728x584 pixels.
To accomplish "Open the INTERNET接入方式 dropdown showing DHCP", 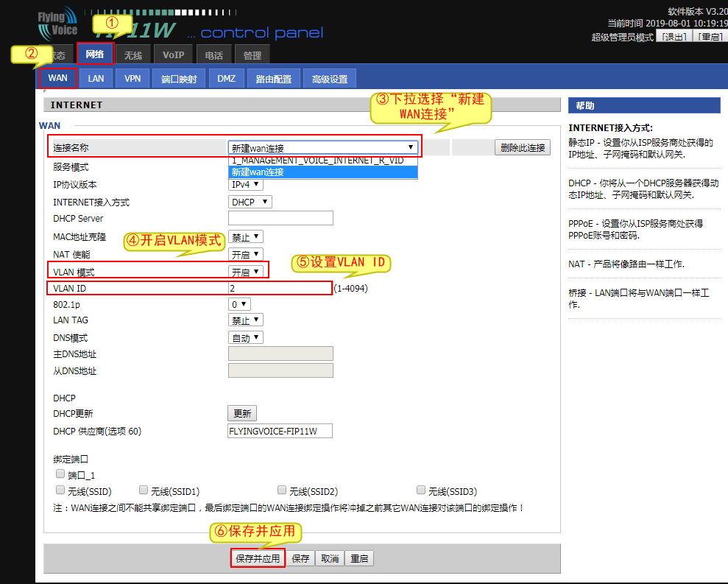I will tap(250, 201).
